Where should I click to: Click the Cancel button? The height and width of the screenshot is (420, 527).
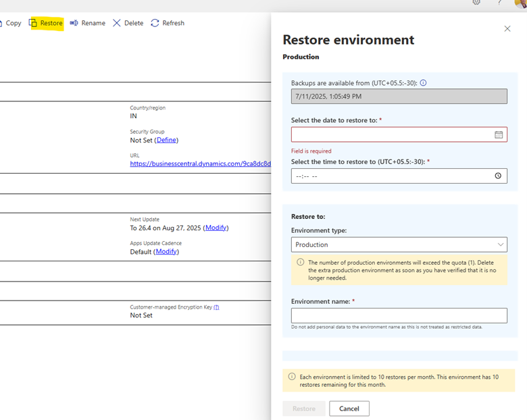click(349, 409)
